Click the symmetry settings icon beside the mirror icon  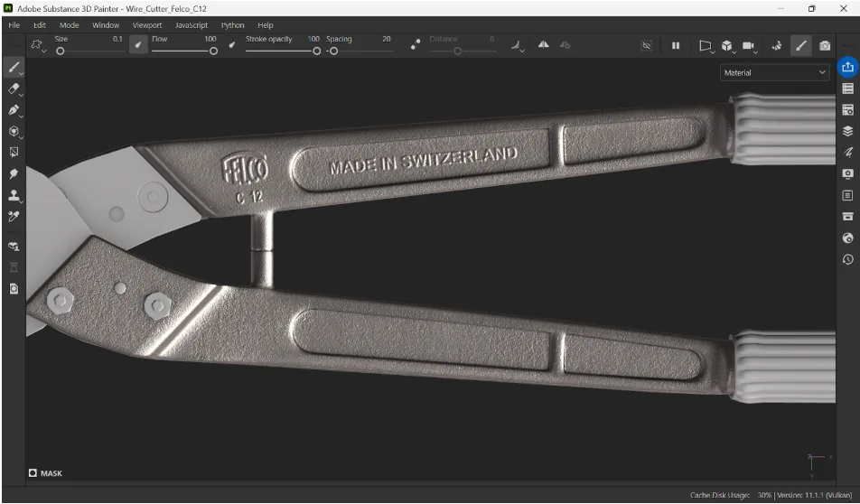[565, 45]
